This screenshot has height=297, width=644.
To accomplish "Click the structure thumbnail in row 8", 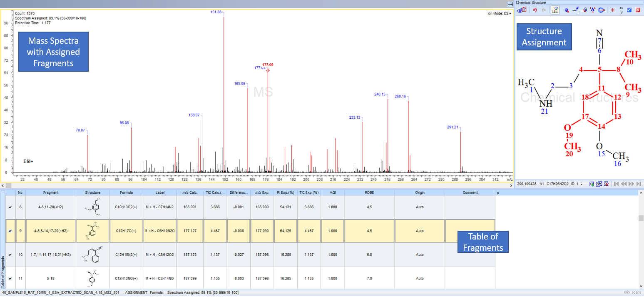I will click(93, 207).
